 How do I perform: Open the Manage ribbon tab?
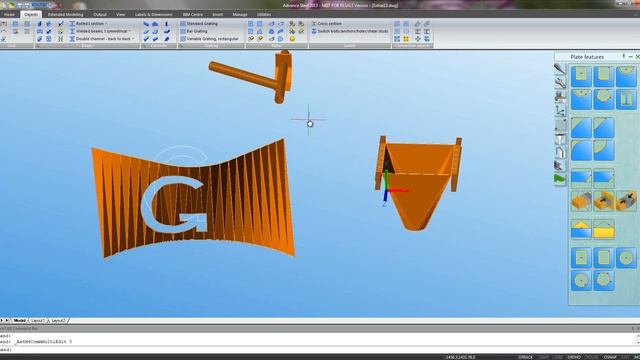[240, 14]
